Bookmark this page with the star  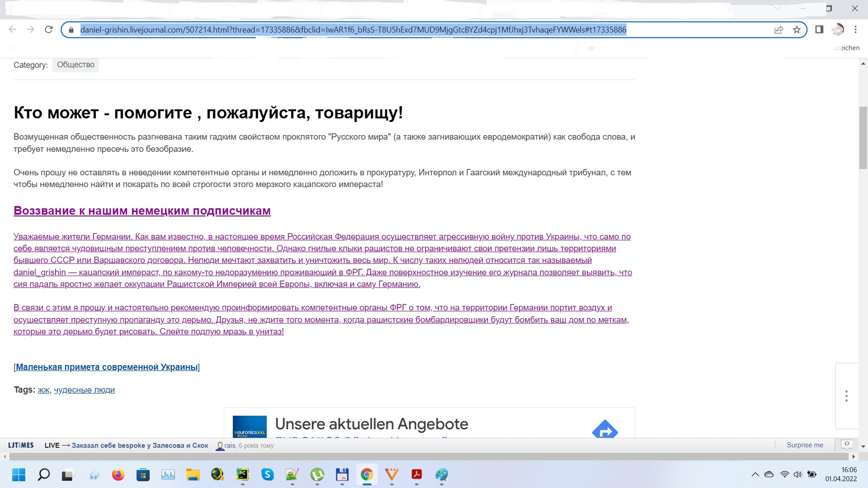pyautogui.click(x=797, y=30)
